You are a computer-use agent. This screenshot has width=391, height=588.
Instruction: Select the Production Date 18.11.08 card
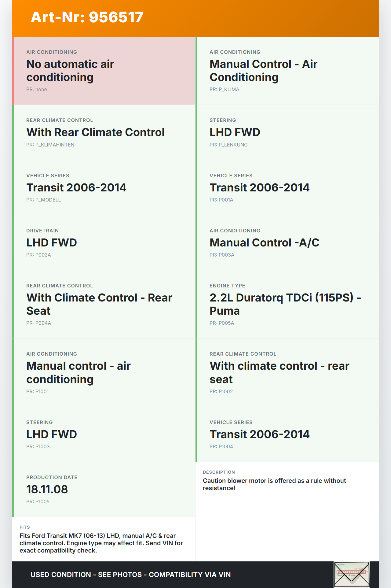click(104, 489)
